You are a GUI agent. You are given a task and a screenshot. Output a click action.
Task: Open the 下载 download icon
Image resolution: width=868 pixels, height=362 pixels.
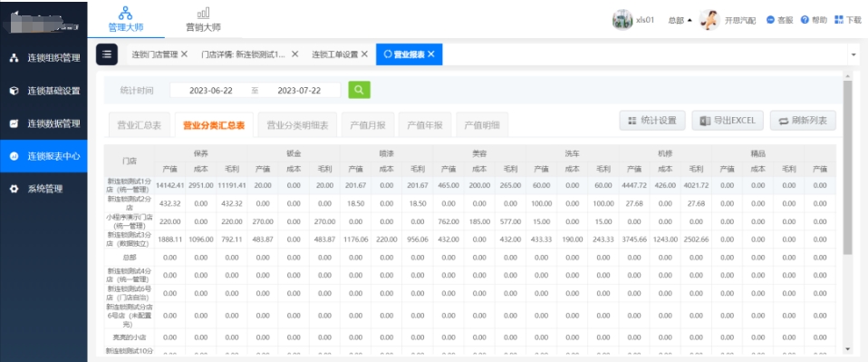[839, 20]
